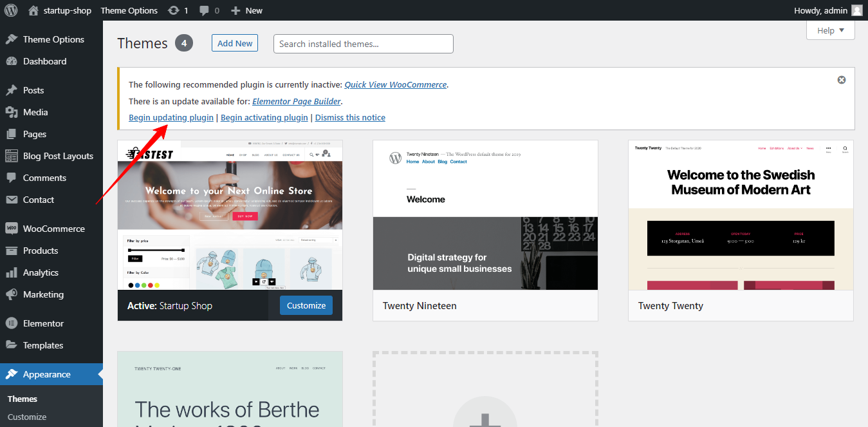Select the Twenty Nineteen theme screenshot
The image size is (868, 427).
click(485, 215)
